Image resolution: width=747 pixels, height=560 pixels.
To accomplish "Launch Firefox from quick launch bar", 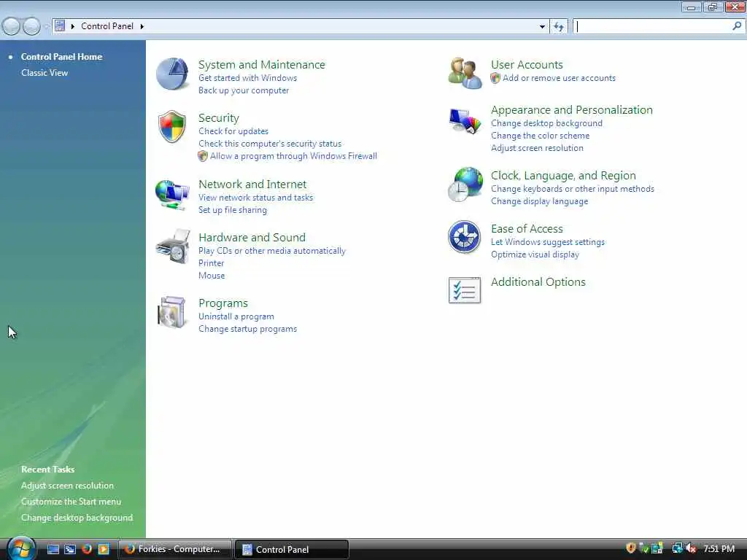I will 87,549.
